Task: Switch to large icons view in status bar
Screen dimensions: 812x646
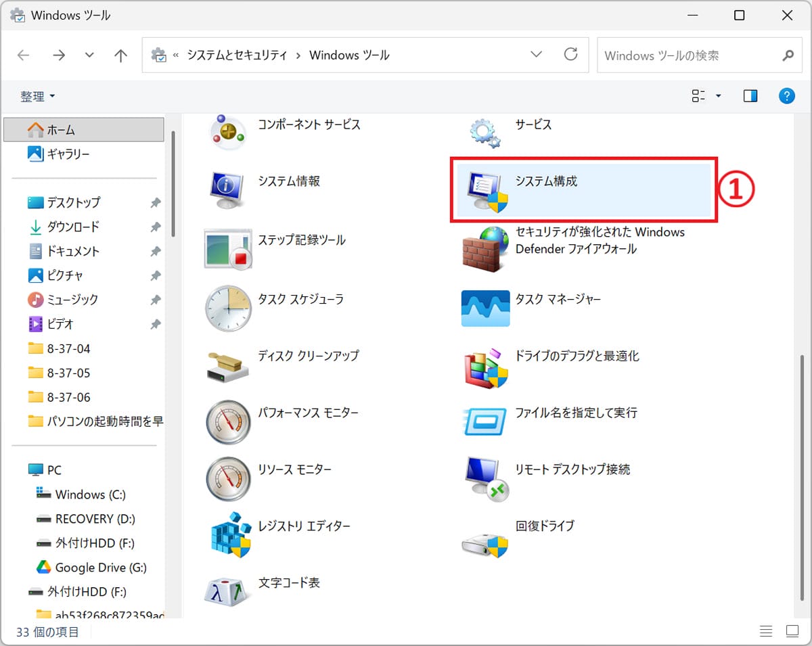Action: [792, 631]
